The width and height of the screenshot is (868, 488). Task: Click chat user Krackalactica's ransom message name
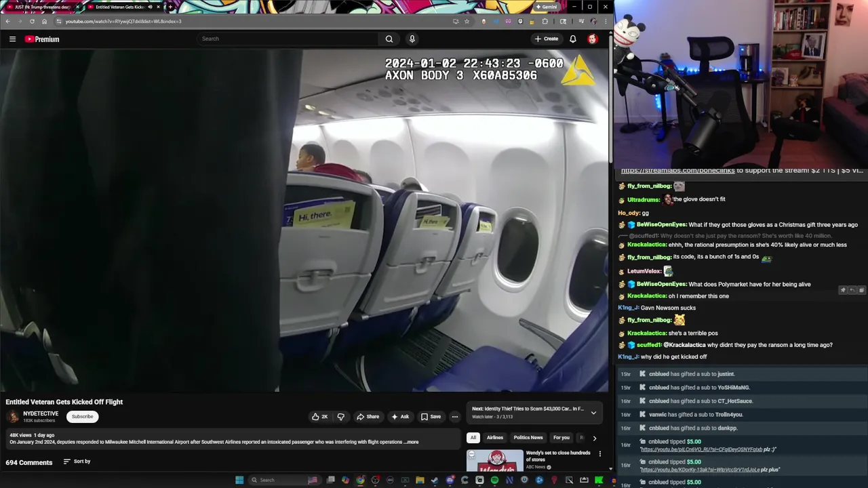646,245
